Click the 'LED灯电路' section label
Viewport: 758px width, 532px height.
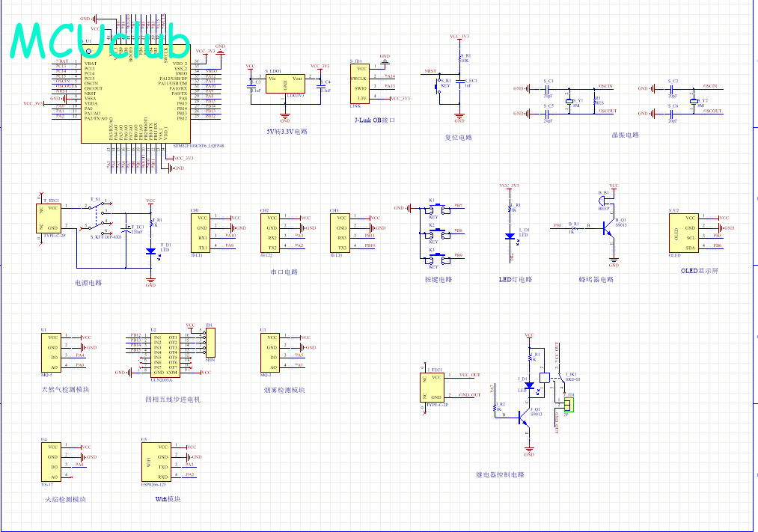tap(516, 279)
